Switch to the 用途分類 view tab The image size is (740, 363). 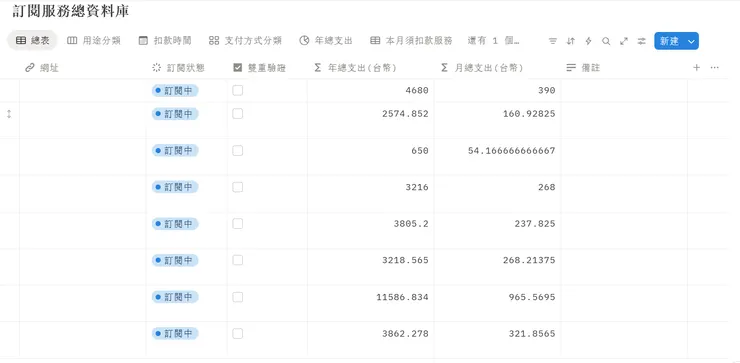coord(94,41)
